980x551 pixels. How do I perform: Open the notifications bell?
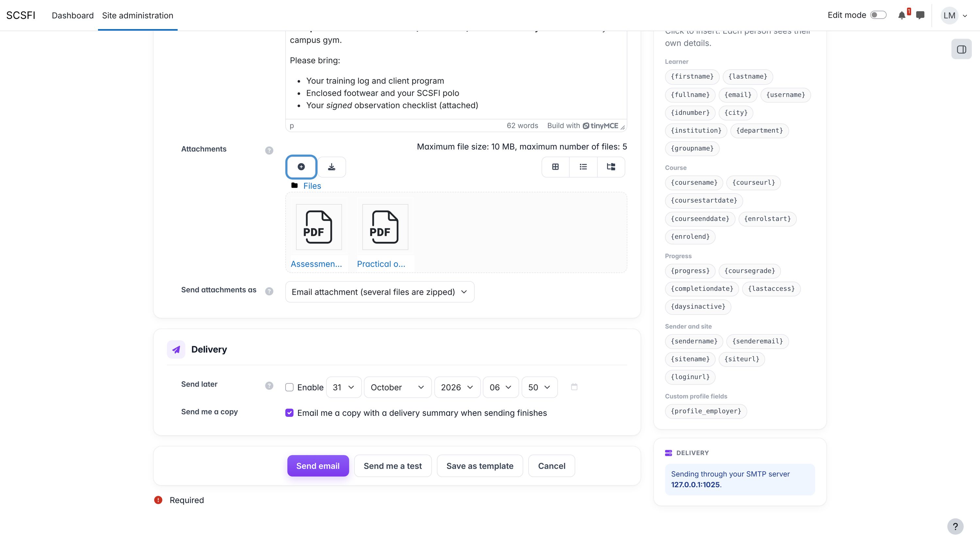pyautogui.click(x=902, y=15)
